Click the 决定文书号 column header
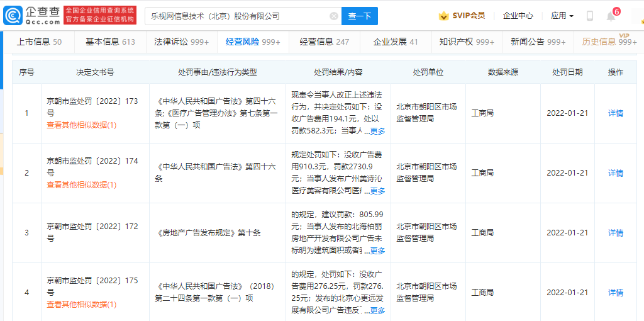Viewport: 644px width, 321px height. coord(95,72)
